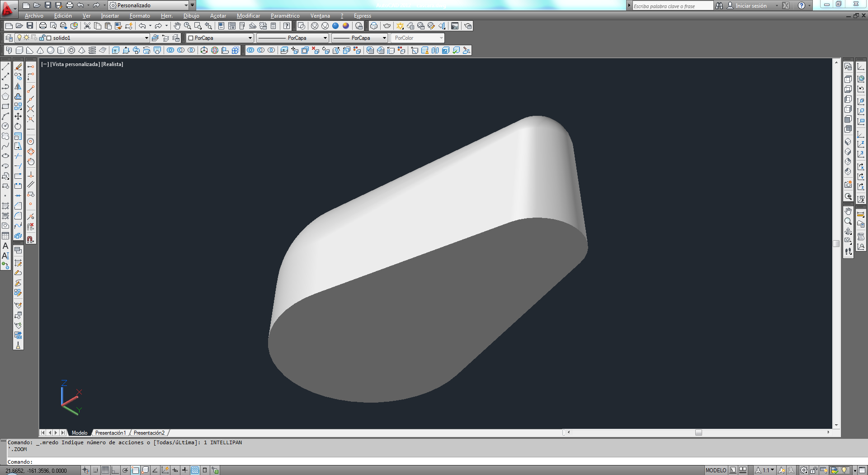Open the Paramétrico menu
Image resolution: width=868 pixels, height=475 pixels.
285,16
